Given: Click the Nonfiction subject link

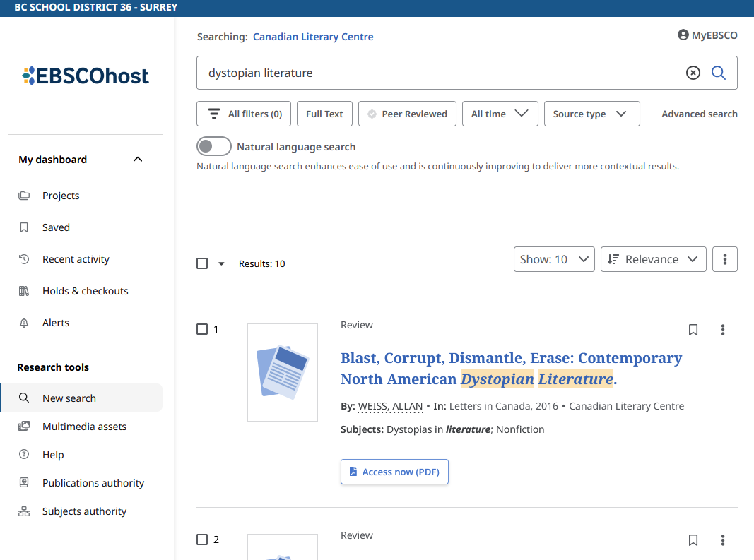Looking at the screenshot, I should (x=520, y=429).
